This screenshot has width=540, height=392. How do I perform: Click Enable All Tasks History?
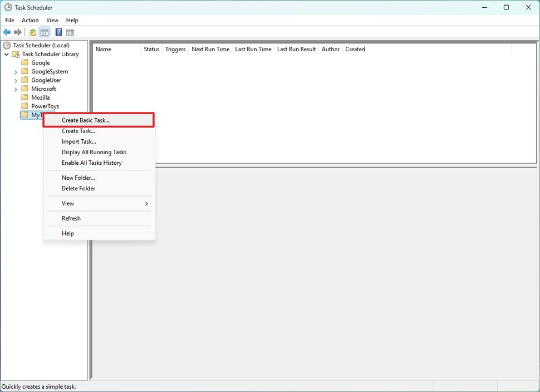(x=91, y=163)
